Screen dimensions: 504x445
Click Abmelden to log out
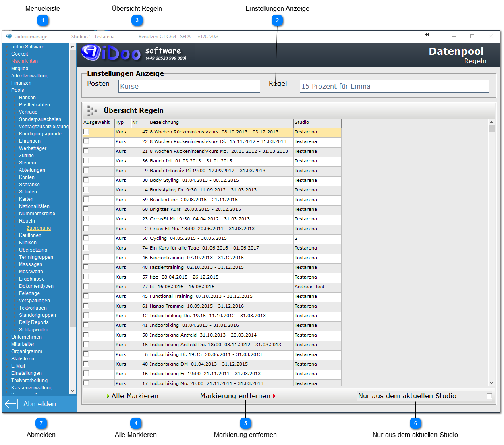coord(39,404)
